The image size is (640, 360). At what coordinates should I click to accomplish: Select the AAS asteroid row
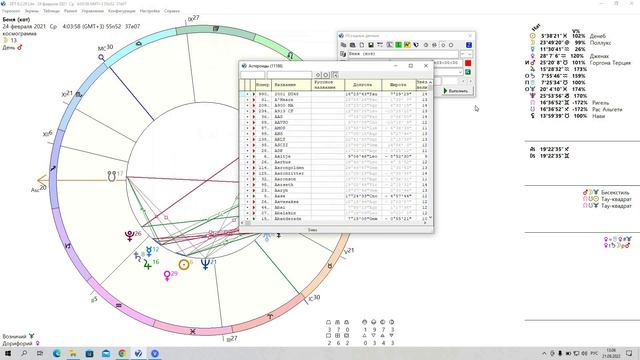[x=335, y=117]
